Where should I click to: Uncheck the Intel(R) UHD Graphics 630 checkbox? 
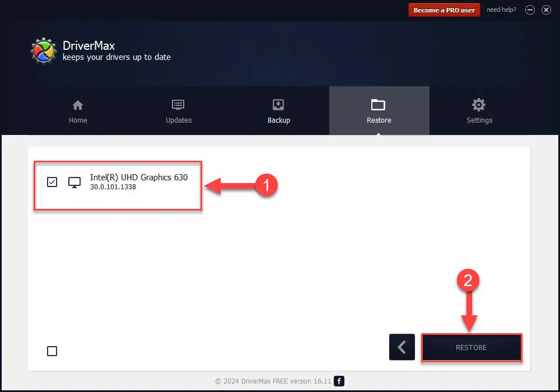point(52,182)
